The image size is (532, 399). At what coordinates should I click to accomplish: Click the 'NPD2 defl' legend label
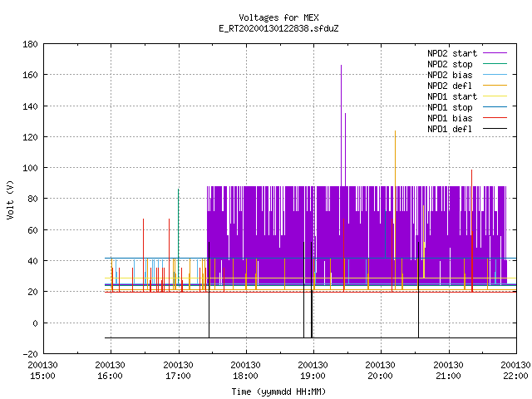pos(450,86)
